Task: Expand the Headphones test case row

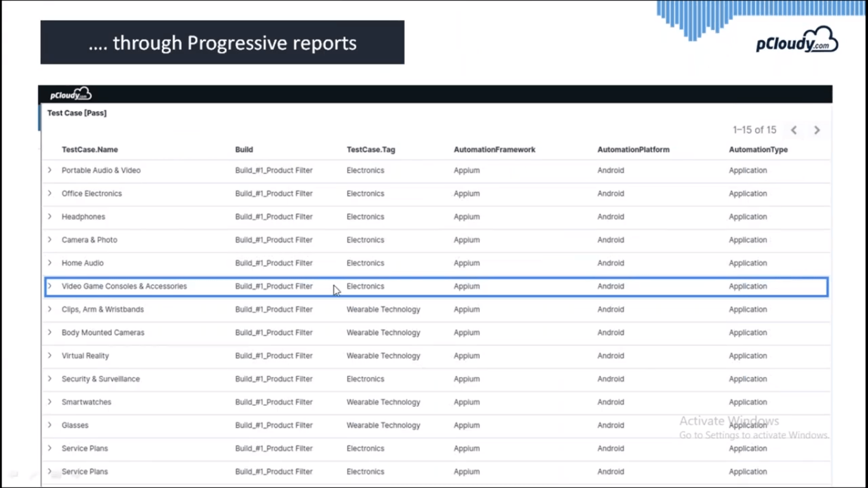Action: pyautogui.click(x=50, y=217)
